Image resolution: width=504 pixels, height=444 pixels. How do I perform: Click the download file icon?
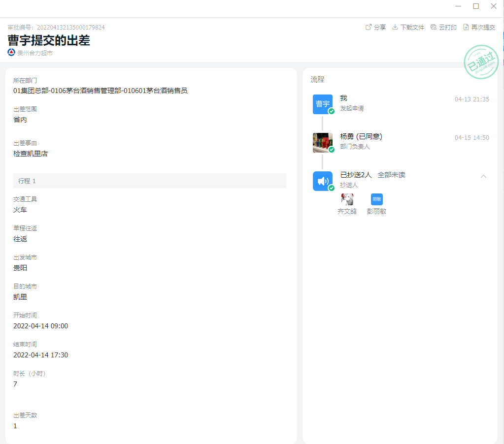click(x=395, y=27)
